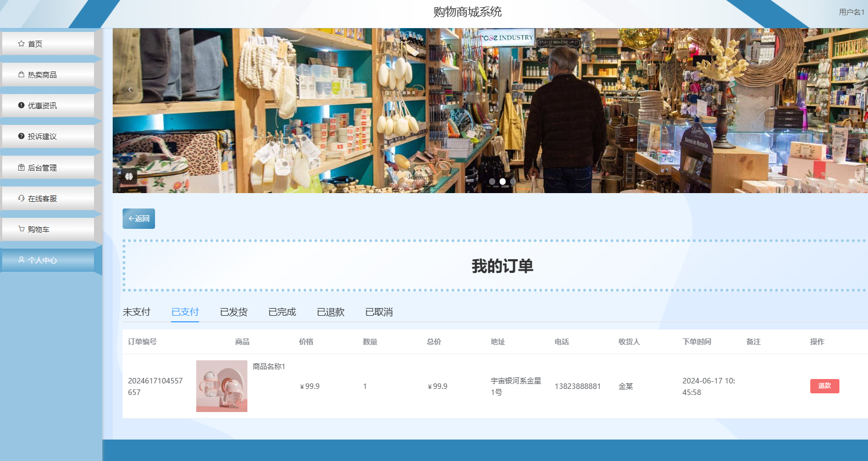Click the 我的订单 heading
The image size is (868, 461).
[x=502, y=266]
